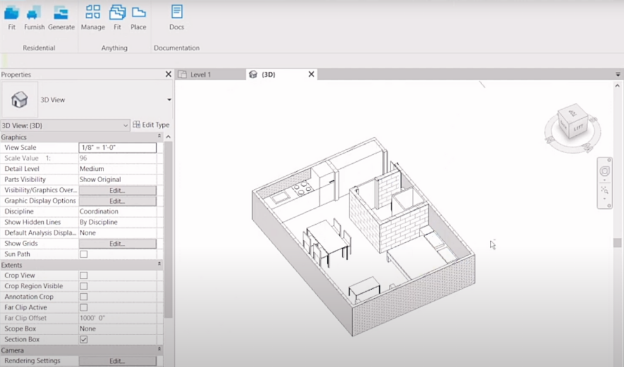The height and width of the screenshot is (368, 624).
Task: Collapse the Camera section
Action: point(159,350)
